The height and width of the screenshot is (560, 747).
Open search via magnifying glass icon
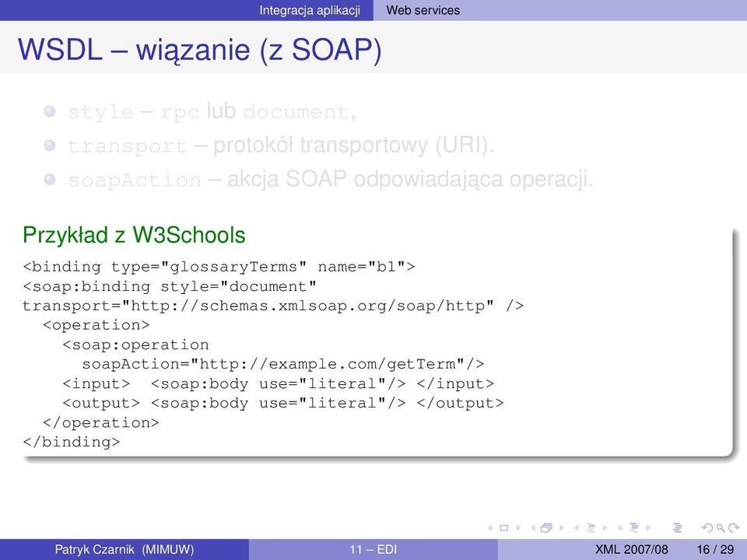click(721, 527)
